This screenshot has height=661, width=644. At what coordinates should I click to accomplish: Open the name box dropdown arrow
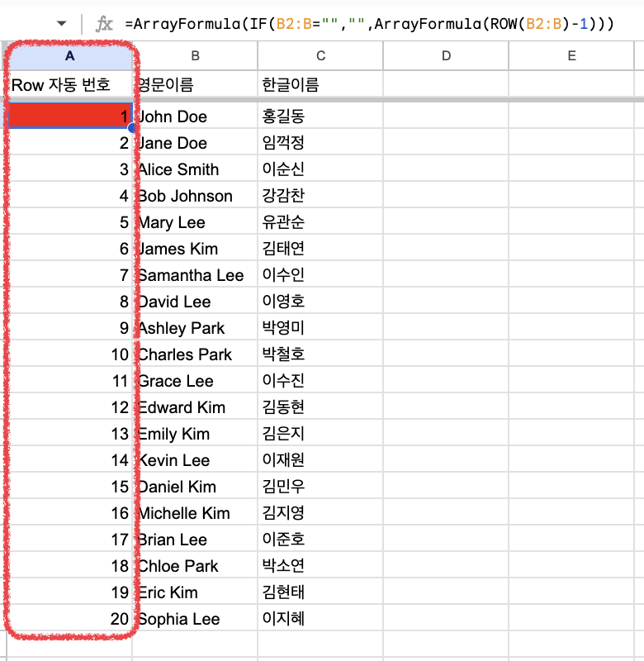coord(61,24)
